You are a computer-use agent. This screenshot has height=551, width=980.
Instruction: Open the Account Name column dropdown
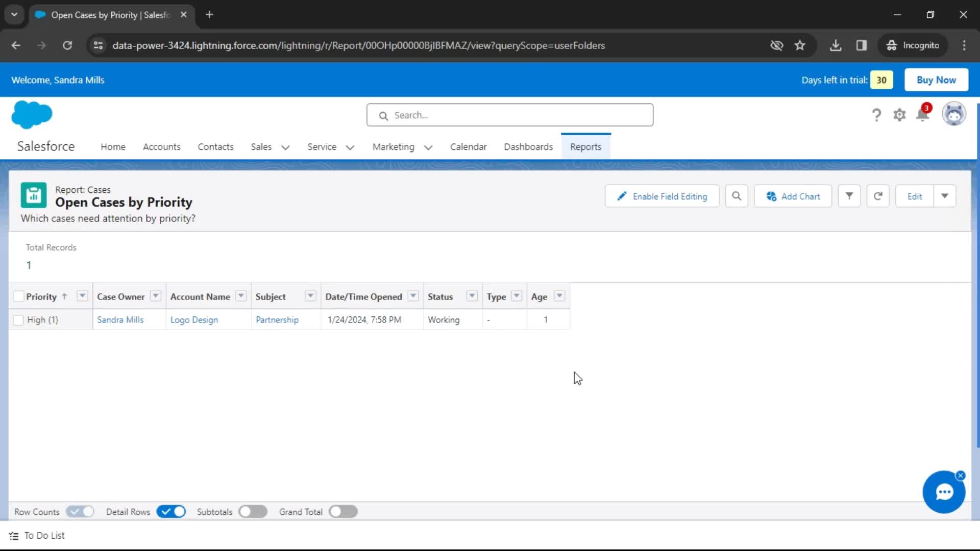coord(241,296)
